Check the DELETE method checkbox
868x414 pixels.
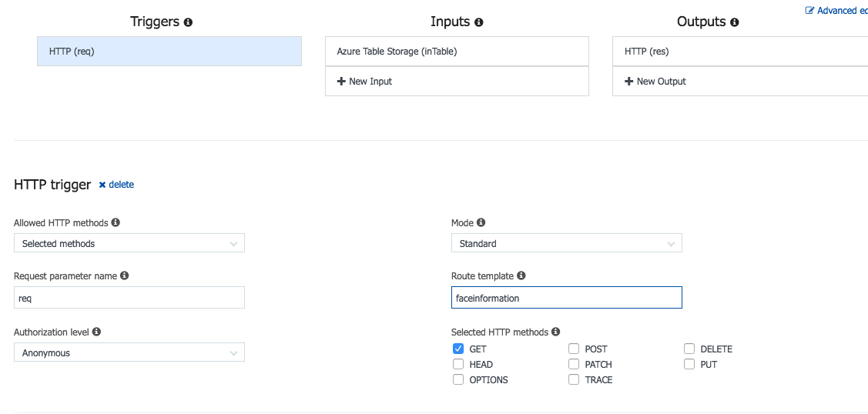pos(689,349)
